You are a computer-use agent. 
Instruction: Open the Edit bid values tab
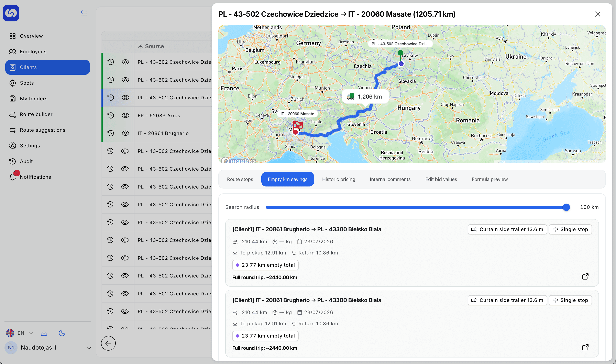441,179
